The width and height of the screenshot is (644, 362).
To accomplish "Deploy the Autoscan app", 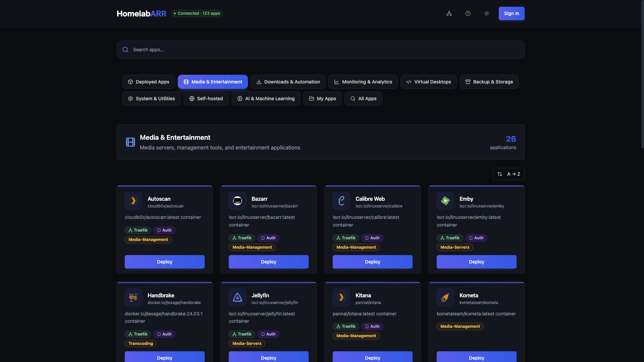I will 165,262.
